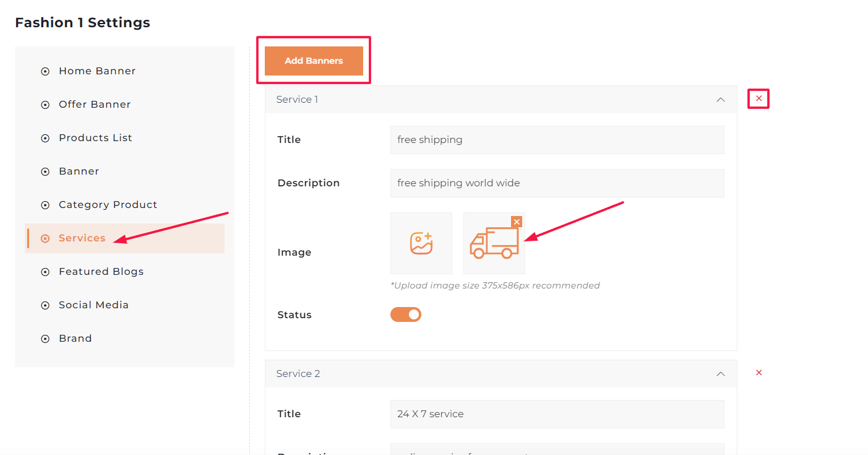Select the Category Product menu item
Screen dimensions: 868x455
[108, 205]
